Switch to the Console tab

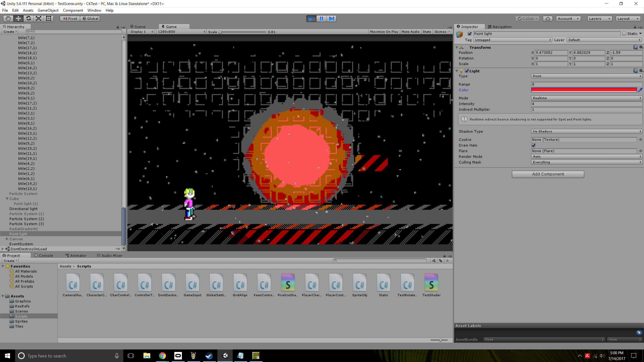click(x=44, y=255)
